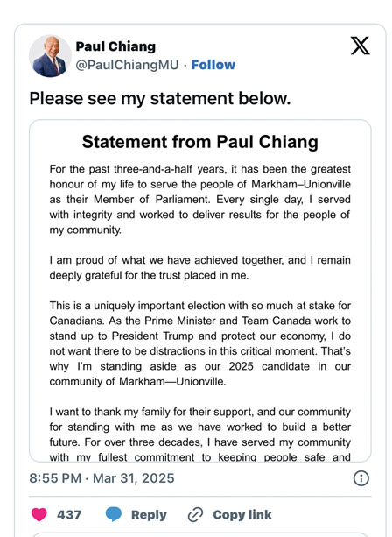Click the "I am proud of what we have achieved" paragraph
This screenshot has height=537, width=392.
[200, 267]
